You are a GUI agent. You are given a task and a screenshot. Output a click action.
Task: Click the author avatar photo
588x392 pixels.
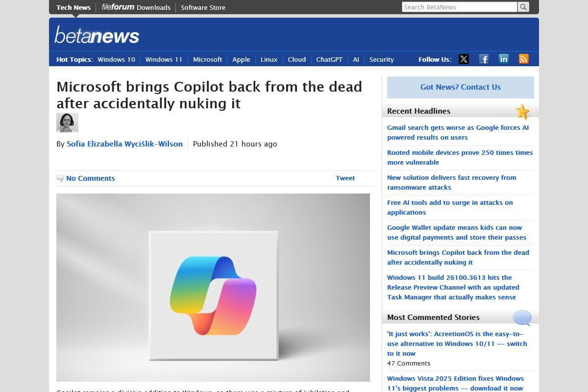(x=67, y=122)
